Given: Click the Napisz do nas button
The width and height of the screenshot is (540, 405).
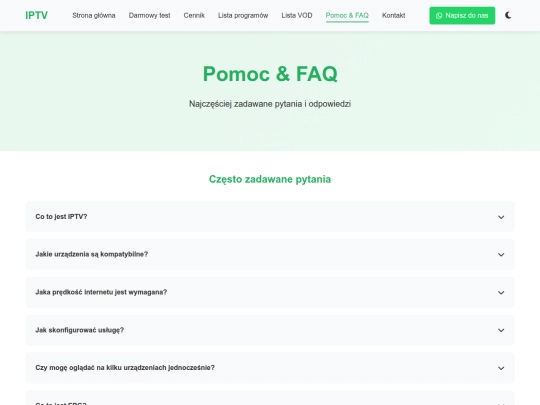Looking at the screenshot, I should [462, 15].
